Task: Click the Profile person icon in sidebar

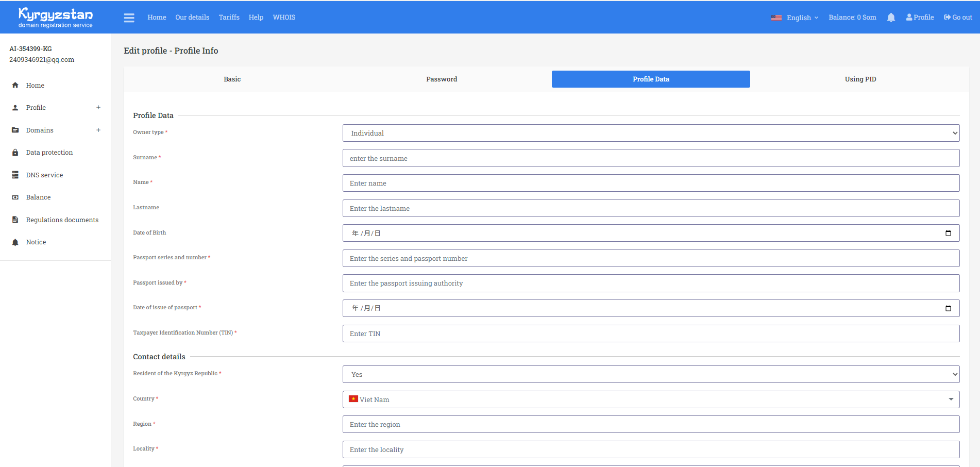Action: coord(15,108)
